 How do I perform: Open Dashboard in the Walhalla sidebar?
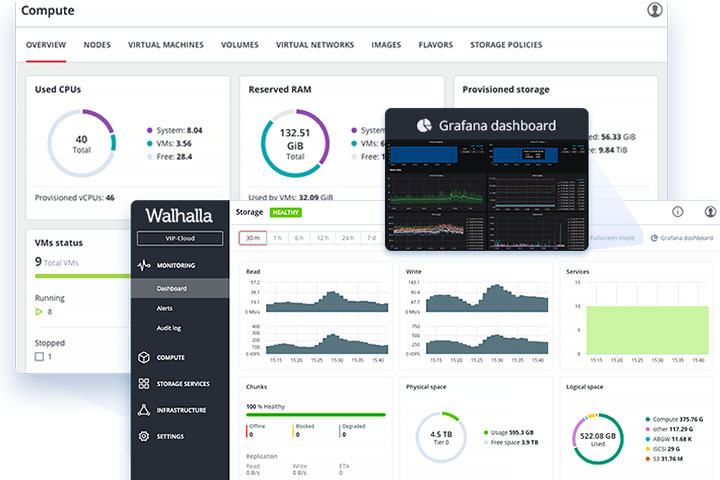click(180, 288)
